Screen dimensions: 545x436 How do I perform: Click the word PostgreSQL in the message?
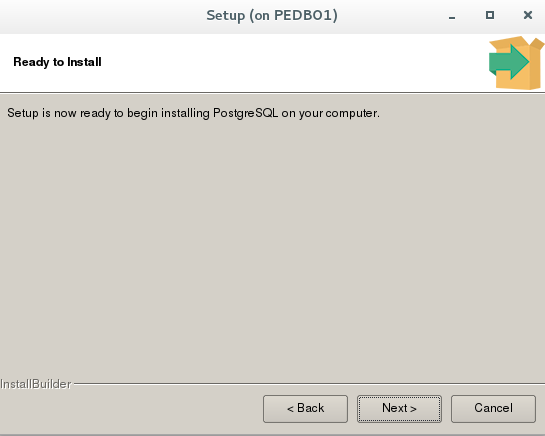coord(245,113)
